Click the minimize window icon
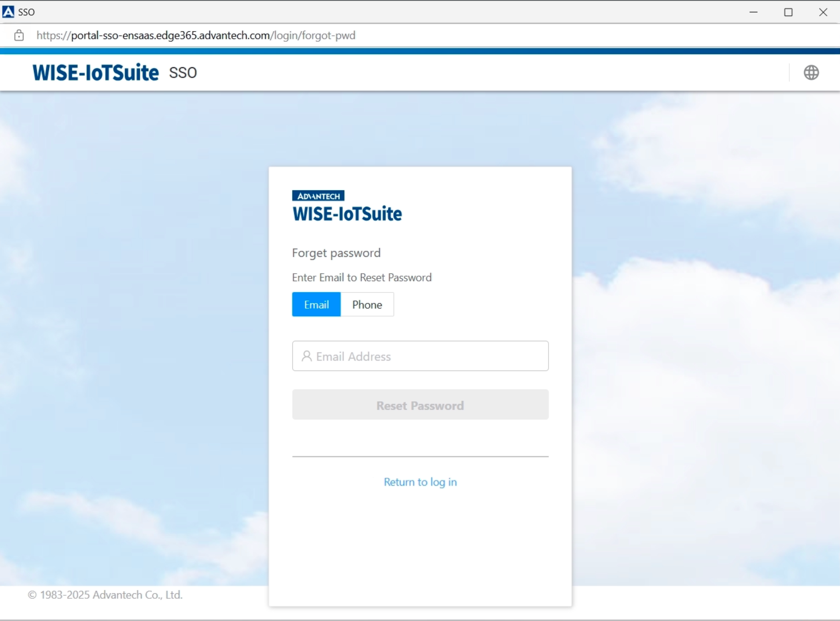This screenshot has width=840, height=621. (x=754, y=12)
